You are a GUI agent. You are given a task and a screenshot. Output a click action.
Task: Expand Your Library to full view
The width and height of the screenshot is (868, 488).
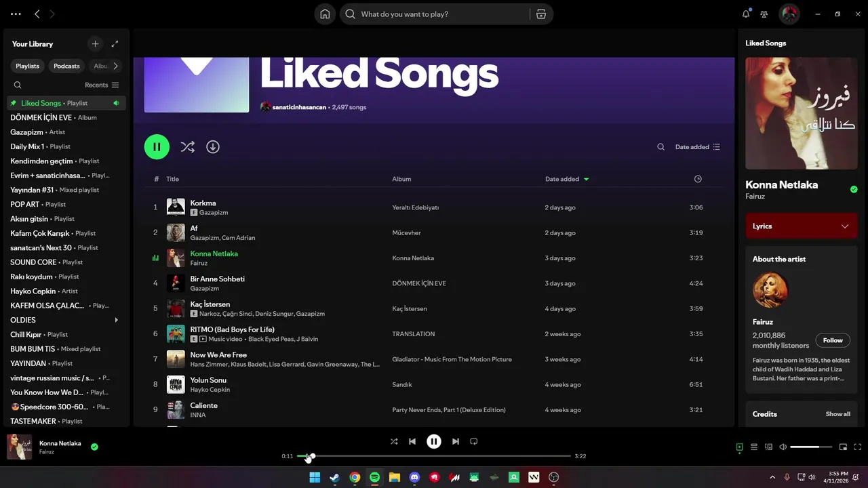(115, 44)
